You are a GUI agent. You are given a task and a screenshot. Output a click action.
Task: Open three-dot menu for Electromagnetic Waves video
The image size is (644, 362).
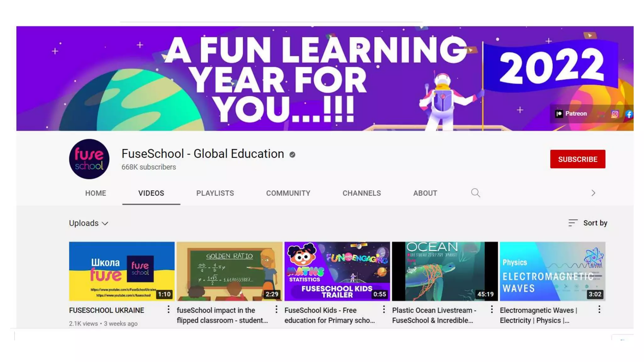point(599,310)
